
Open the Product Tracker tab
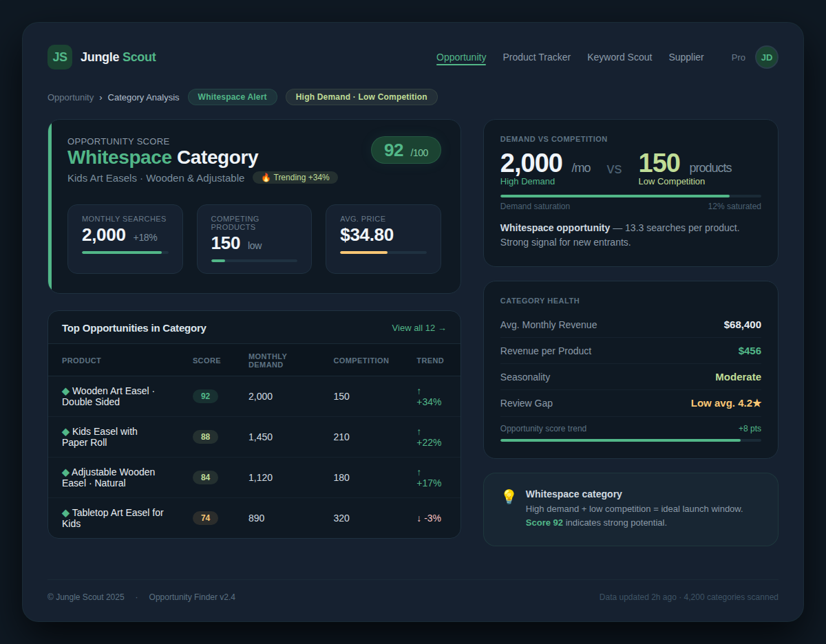click(537, 57)
